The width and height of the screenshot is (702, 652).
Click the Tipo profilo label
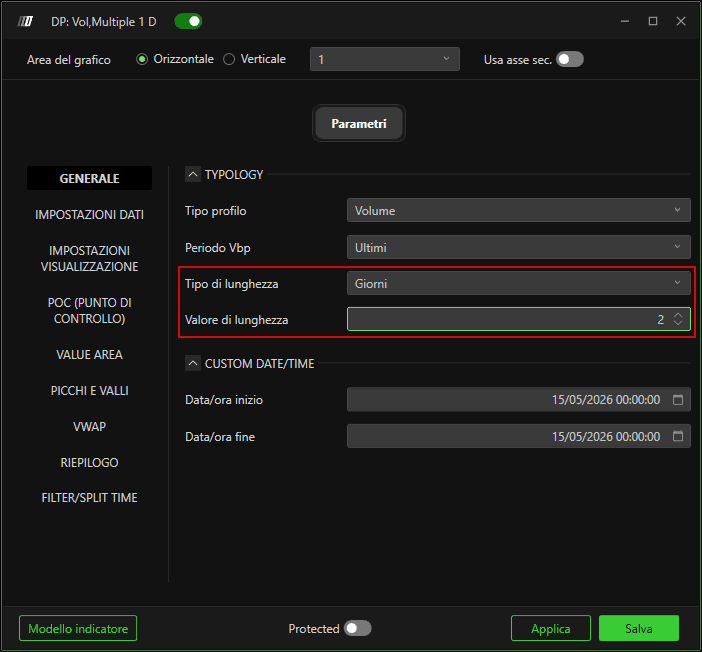pyautogui.click(x=216, y=211)
